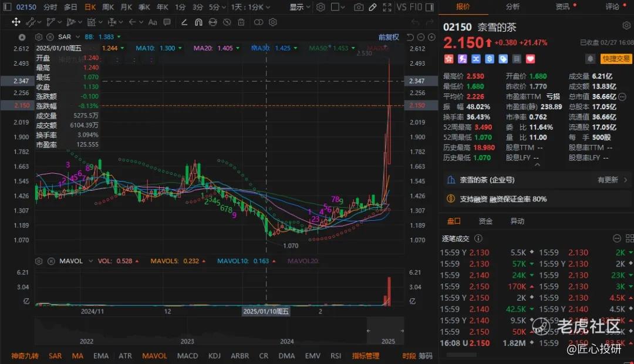
Task: Open the 分析 tab
Action: point(512,7)
